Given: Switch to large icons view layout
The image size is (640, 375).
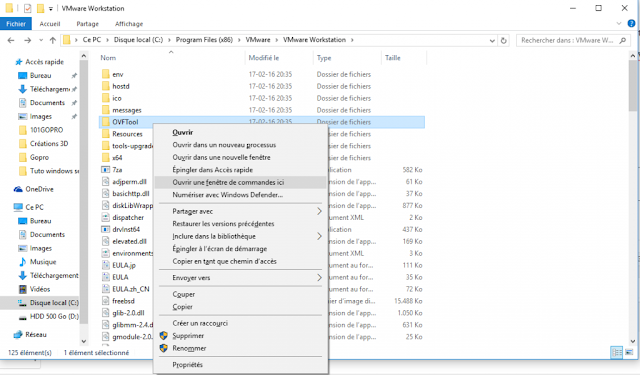Looking at the screenshot, I should (x=629, y=352).
